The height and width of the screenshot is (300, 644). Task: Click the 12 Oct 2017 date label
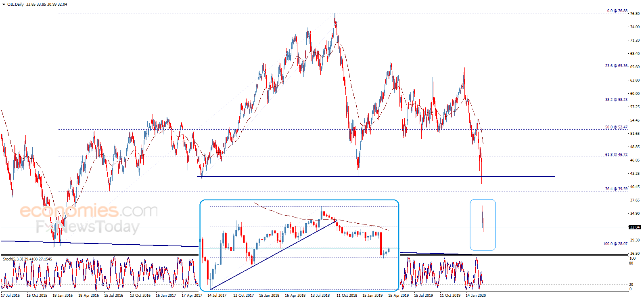[x=243, y=296]
